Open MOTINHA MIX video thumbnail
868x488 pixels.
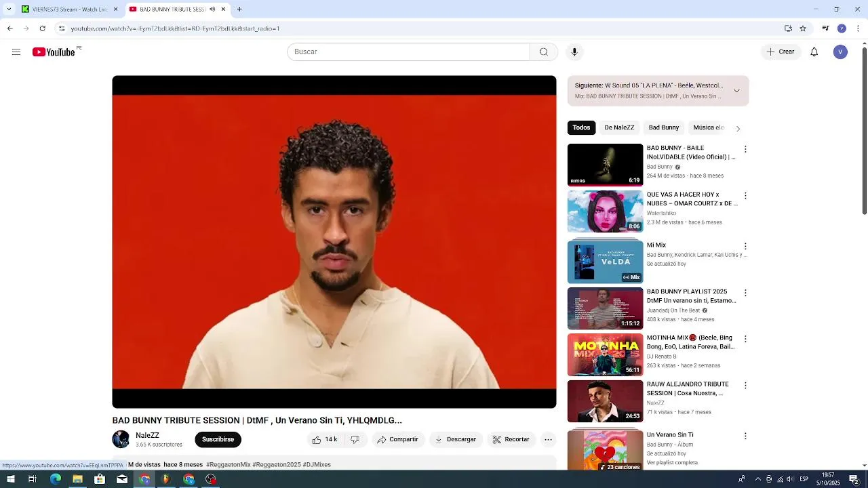pos(605,354)
